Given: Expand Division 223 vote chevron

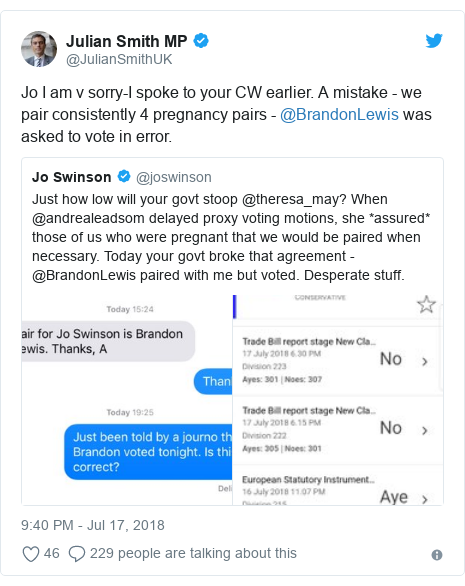Looking at the screenshot, I should [x=425, y=361].
